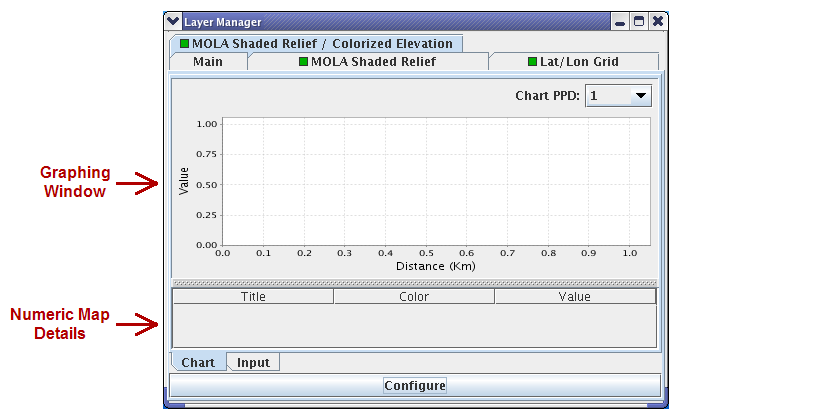This screenshot has width=834, height=420.
Task: Maximize the Layer Manager window
Action: coord(638,21)
